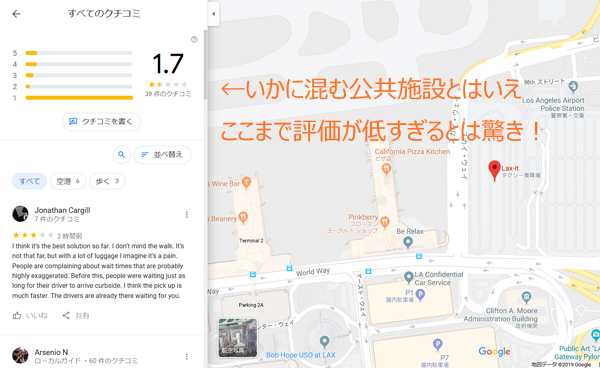Click Clifton A. Moore Administration Building marker
The width and height of the screenshot is (600, 368).
point(527,297)
